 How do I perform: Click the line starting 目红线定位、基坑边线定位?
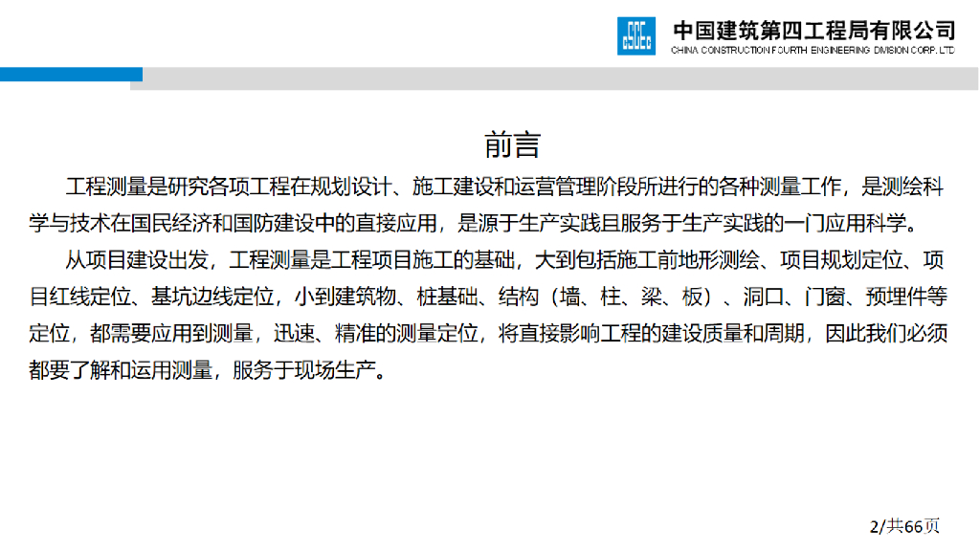tap(488, 297)
